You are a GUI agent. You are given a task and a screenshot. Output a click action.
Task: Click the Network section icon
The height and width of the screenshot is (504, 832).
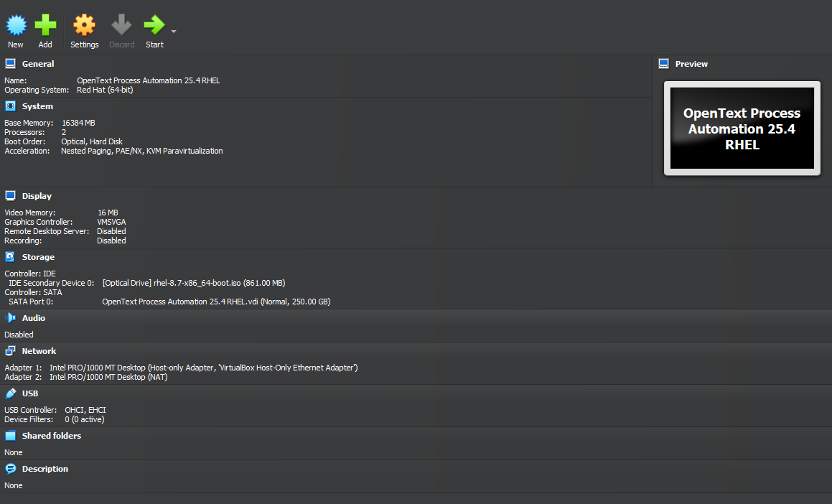coord(10,351)
